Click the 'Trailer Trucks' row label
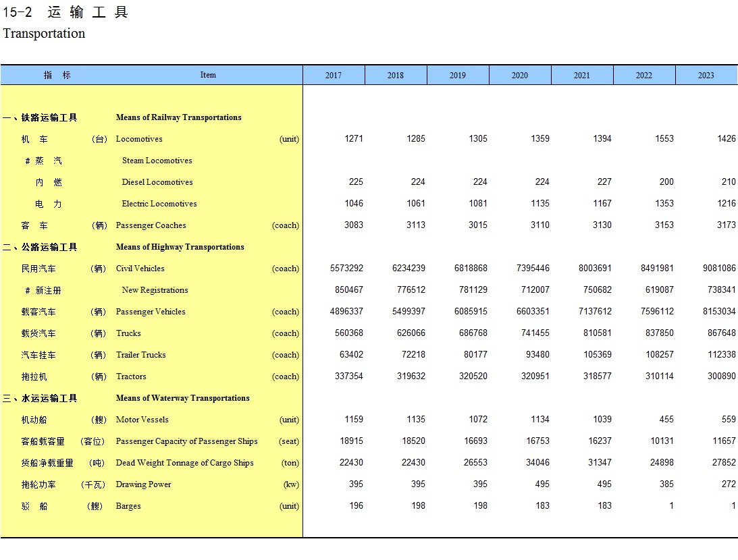Viewport: 738px width, 560px height. [140, 356]
